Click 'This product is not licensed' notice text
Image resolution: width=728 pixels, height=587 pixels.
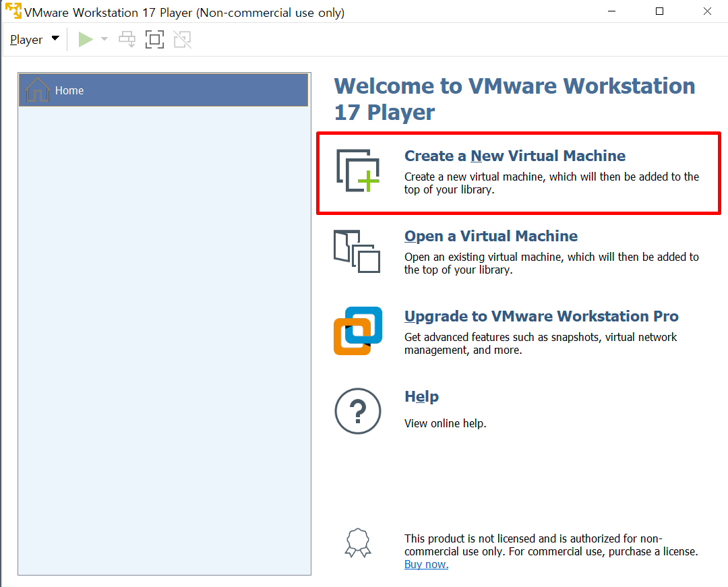tap(551, 545)
